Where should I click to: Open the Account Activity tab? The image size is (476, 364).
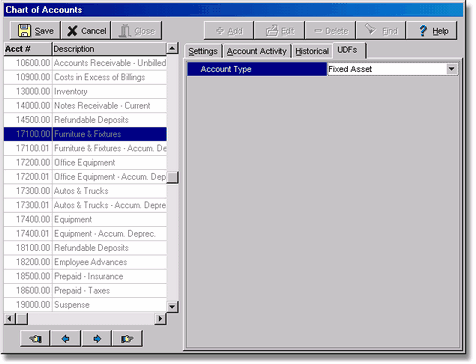click(257, 51)
